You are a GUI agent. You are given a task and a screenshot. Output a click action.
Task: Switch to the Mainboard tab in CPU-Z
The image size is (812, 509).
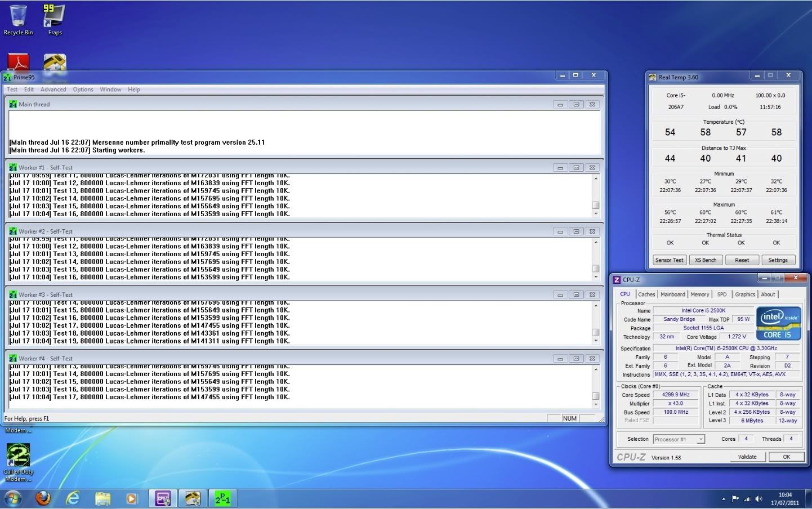(x=672, y=294)
